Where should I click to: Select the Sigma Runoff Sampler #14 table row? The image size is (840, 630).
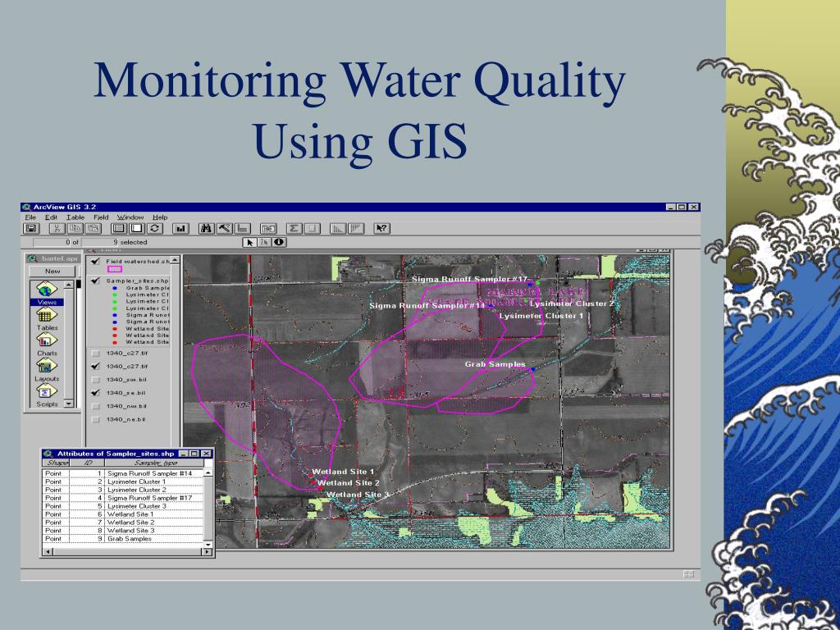[x=123, y=473]
